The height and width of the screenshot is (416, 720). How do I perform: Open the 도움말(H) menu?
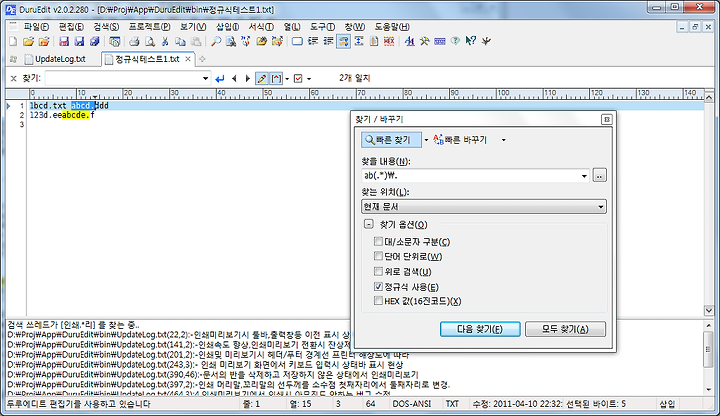392,27
